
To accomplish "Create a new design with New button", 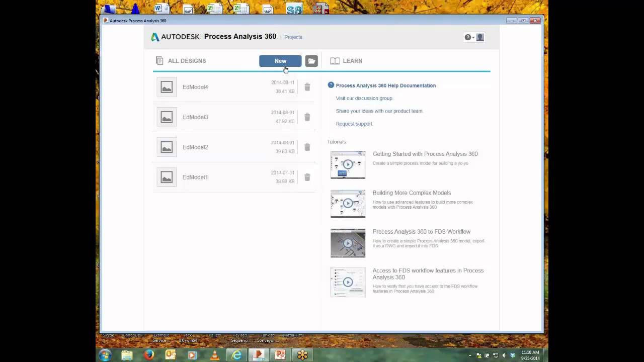I will click(x=280, y=61).
